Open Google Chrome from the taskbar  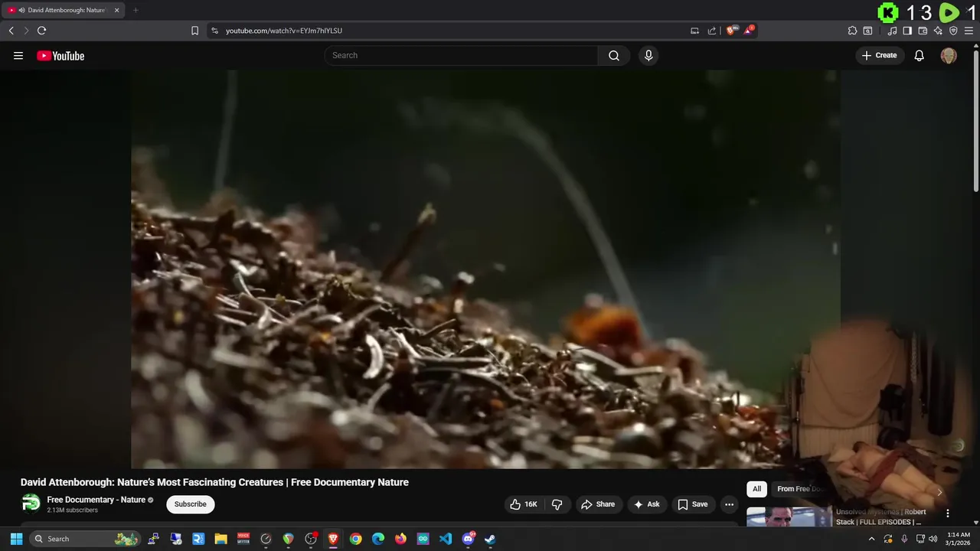coord(355,539)
